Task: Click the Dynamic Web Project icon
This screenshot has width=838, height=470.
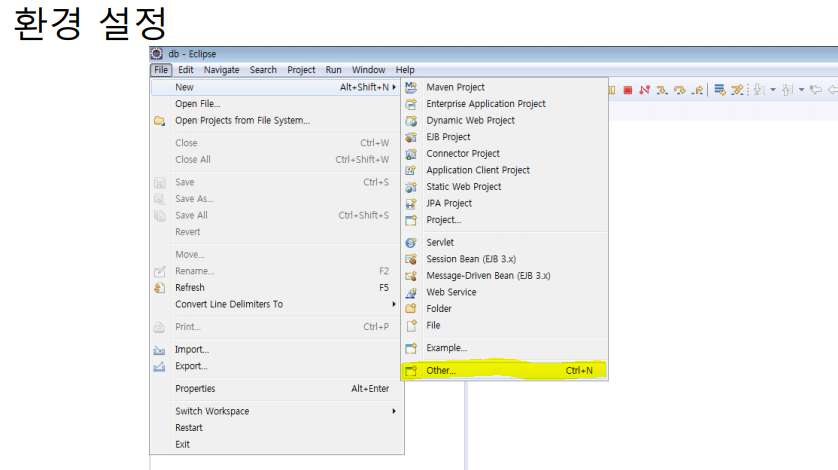Action: click(411, 121)
